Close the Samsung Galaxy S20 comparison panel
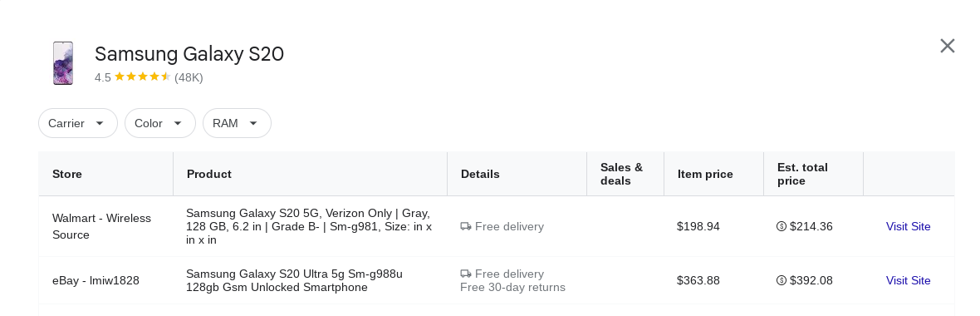 [x=947, y=46]
